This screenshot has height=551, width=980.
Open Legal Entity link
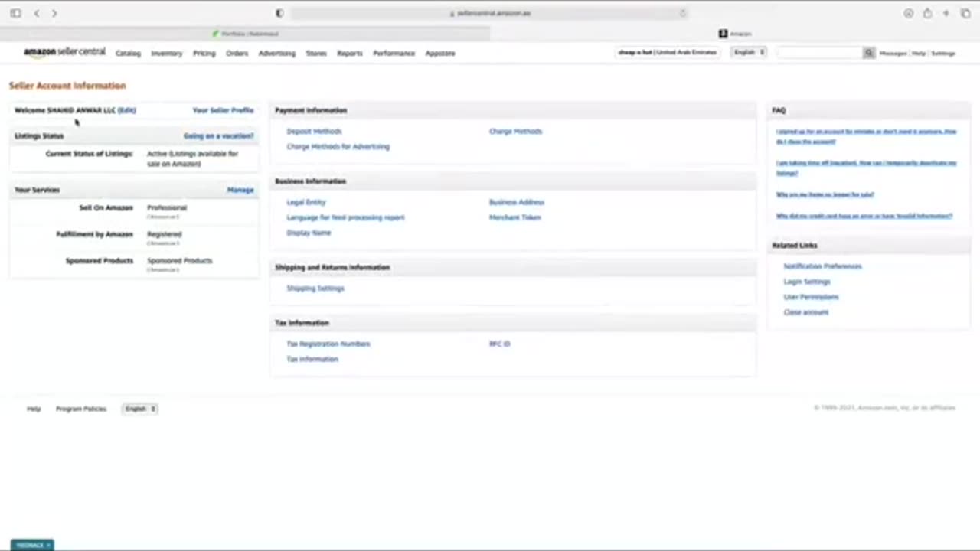point(306,202)
